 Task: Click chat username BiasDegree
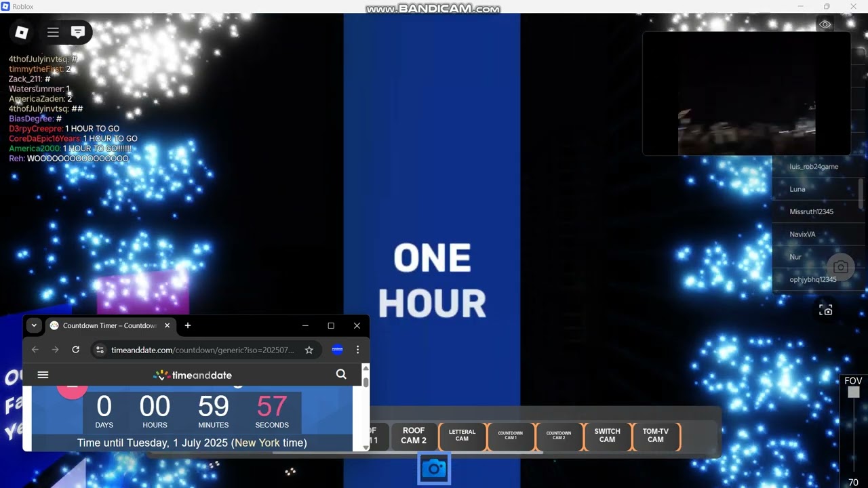pos(31,119)
